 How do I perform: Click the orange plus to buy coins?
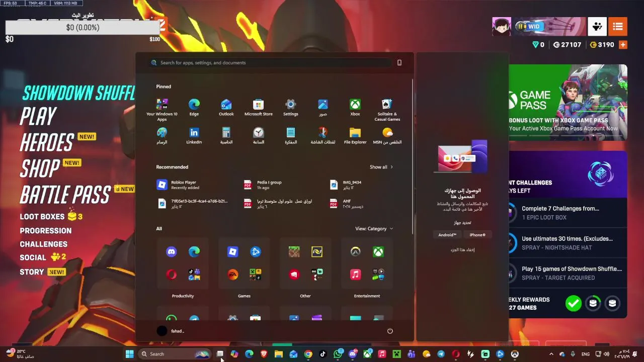pyautogui.click(x=623, y=45)
